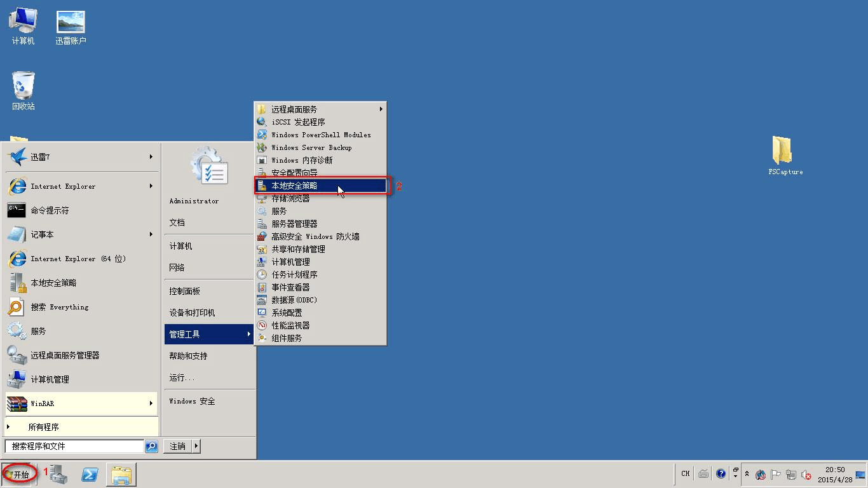Open 高级安全 Windows 防火墙
868x488 pixels.
320,236
